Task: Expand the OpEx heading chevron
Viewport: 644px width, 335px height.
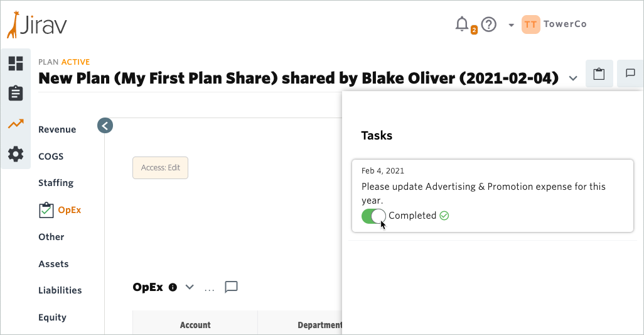Action: coord(190,287)
